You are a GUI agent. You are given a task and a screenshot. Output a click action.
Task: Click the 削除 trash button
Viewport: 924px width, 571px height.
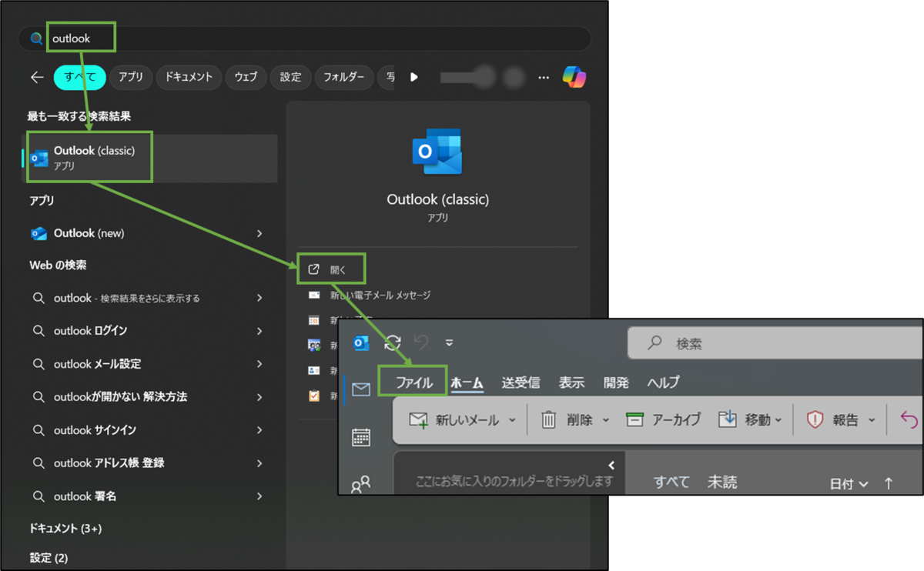click(x=567, y=420)
